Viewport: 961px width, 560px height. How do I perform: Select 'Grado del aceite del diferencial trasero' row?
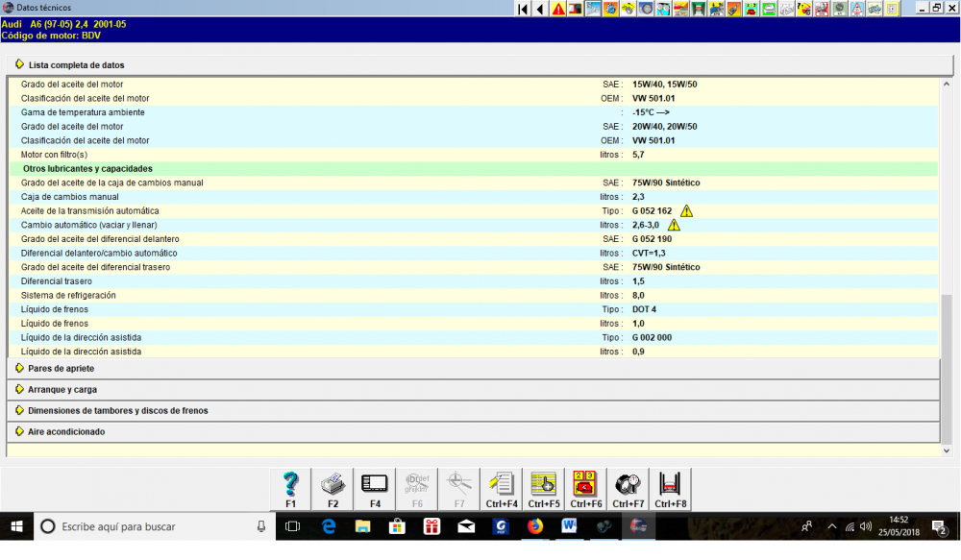[473, 267]
